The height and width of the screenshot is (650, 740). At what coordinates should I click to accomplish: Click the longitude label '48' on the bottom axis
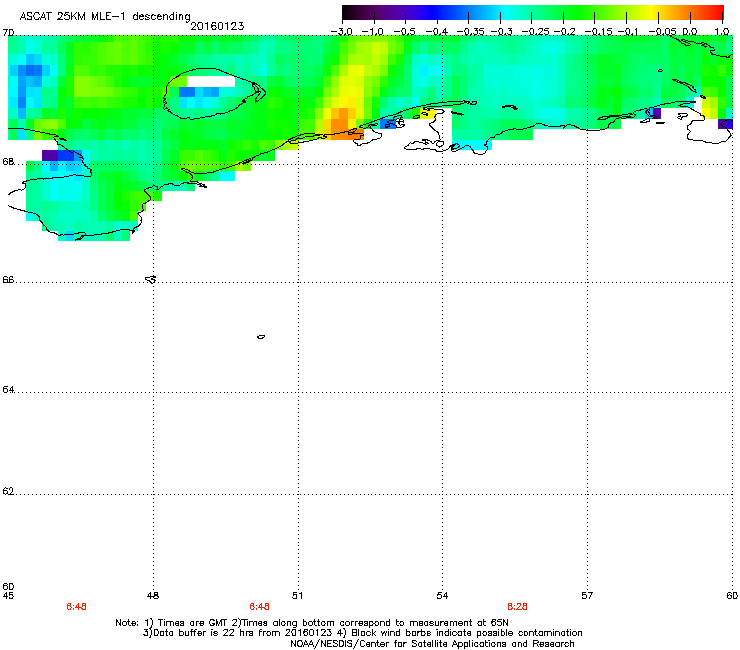pos(153,596)
